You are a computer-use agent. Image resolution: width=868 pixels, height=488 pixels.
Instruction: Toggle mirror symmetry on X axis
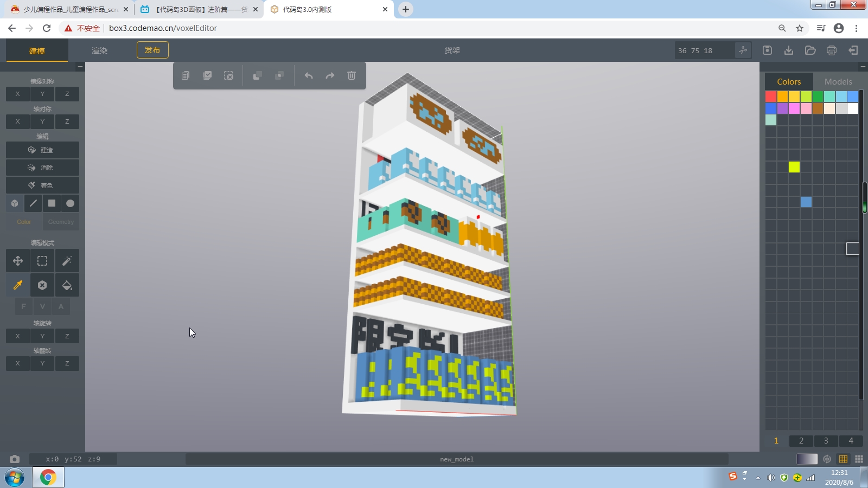[18, 94]
